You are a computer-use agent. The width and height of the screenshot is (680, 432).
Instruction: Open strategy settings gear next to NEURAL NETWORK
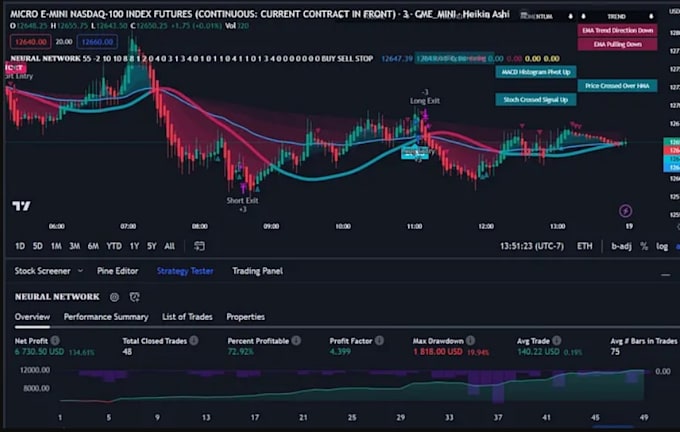114,297
